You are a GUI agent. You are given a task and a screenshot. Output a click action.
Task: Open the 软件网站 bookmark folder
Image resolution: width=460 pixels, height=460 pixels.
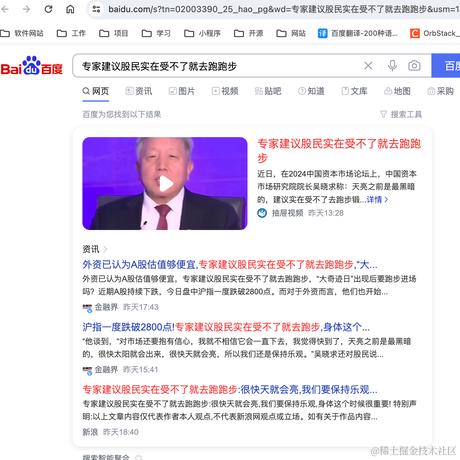[22, 33]
